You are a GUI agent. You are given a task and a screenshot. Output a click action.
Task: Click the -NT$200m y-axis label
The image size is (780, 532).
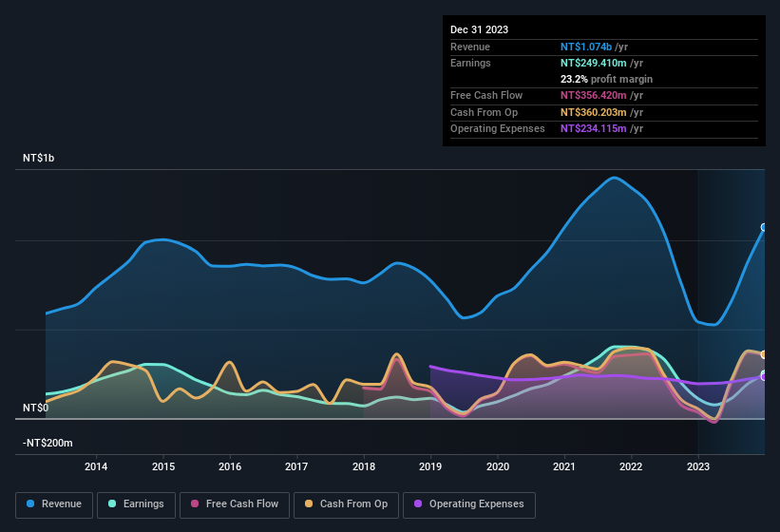pos(48,443)
